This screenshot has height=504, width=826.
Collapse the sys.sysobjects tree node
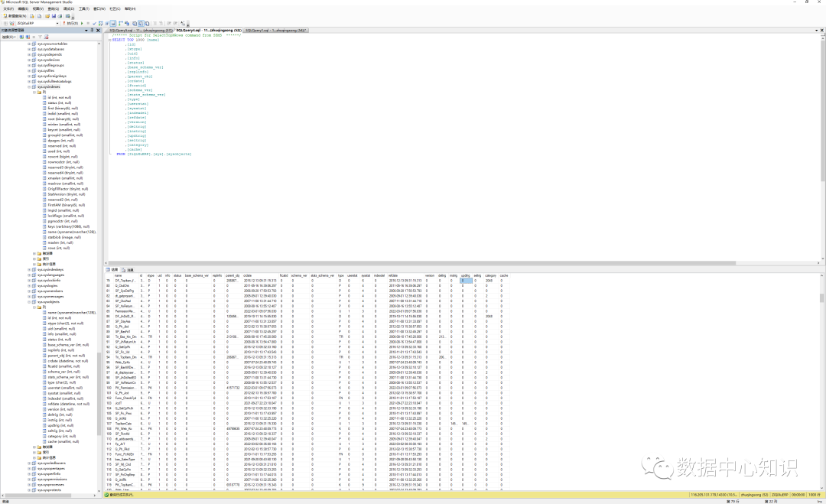29,302
